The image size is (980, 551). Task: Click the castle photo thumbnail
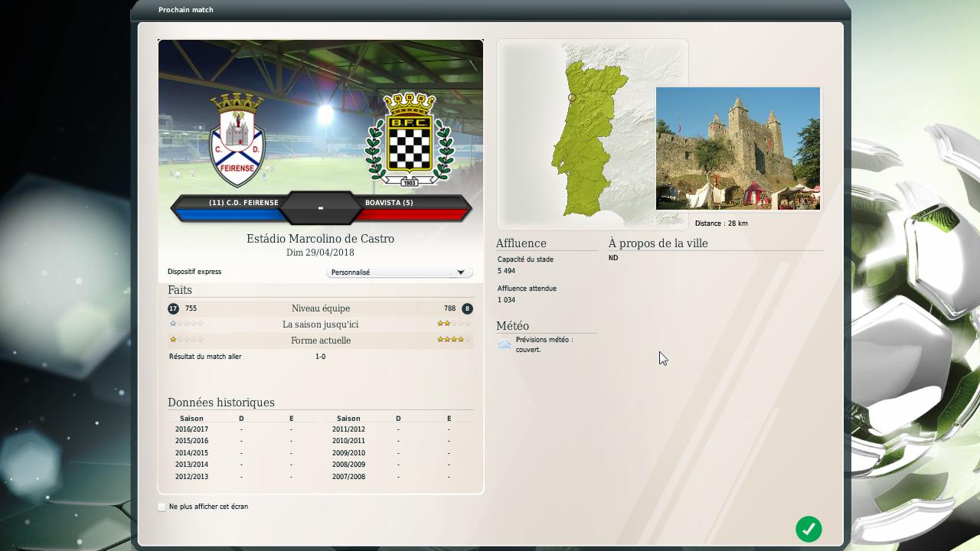(x=738, y=148)
